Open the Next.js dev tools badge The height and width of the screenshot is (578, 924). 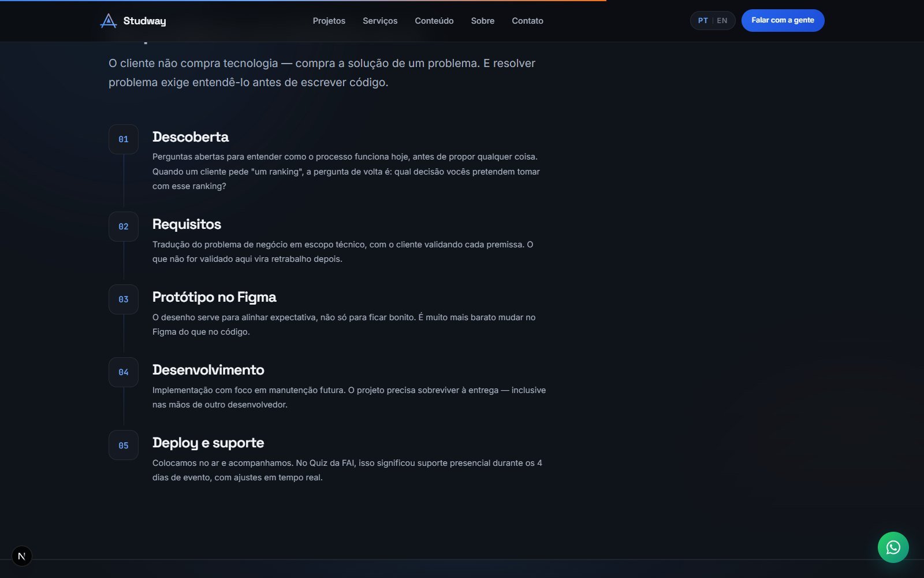click(22, 556)
